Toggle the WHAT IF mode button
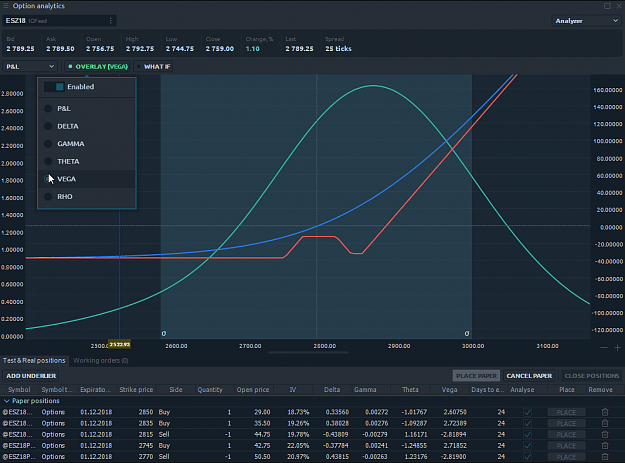The height and width of the screenshot is (463, 625). coord(153,67)
